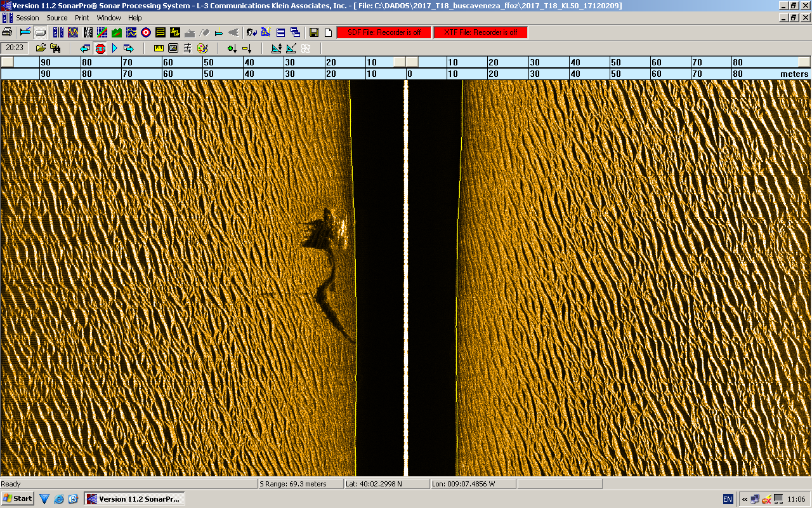Open the Help menu

click(x=134, y=18)
